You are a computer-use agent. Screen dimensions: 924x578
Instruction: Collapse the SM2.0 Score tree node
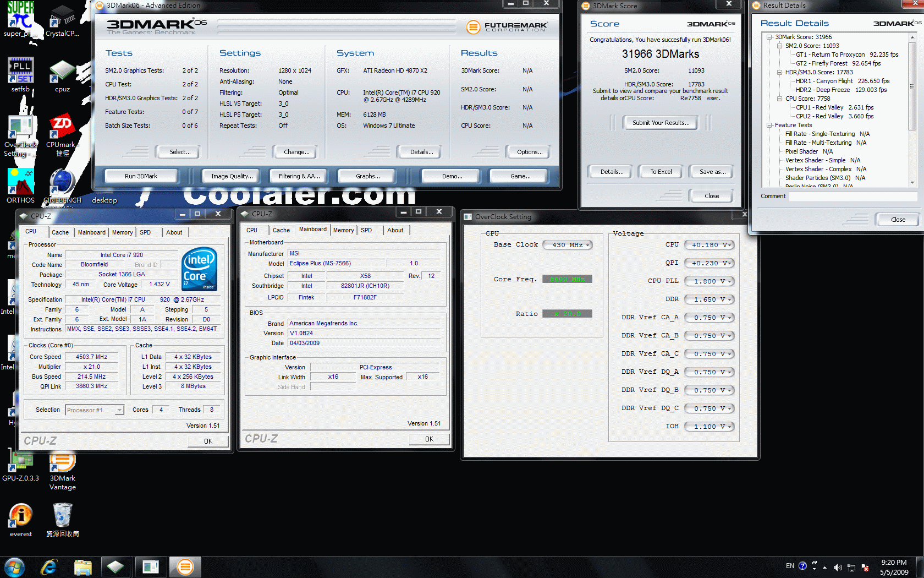coord(779,46)
